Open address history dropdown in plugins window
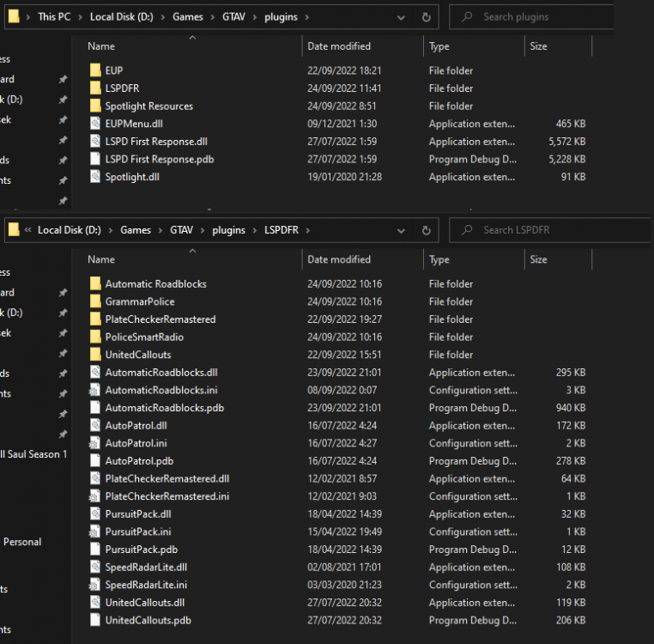The width and height of the screenshot is (654, 644). pyautogui.click(x=401, y=17)
